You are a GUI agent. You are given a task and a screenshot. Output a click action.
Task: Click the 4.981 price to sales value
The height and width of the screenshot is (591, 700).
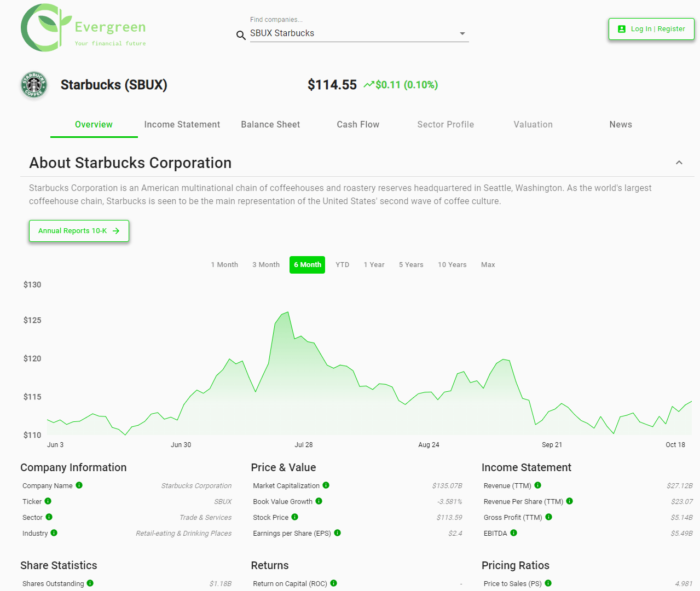pos(684,584)
